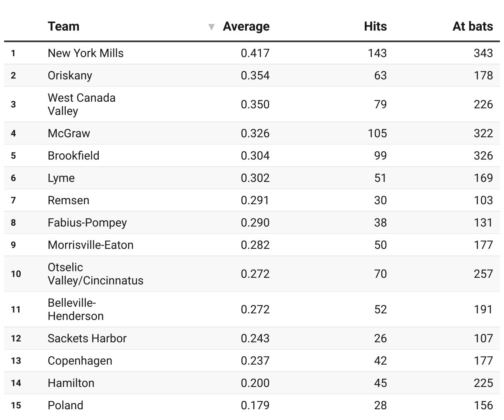Click the At bats column header
Image resolution: width=504 pixels, height=420 pixels.
coord(473,26)
